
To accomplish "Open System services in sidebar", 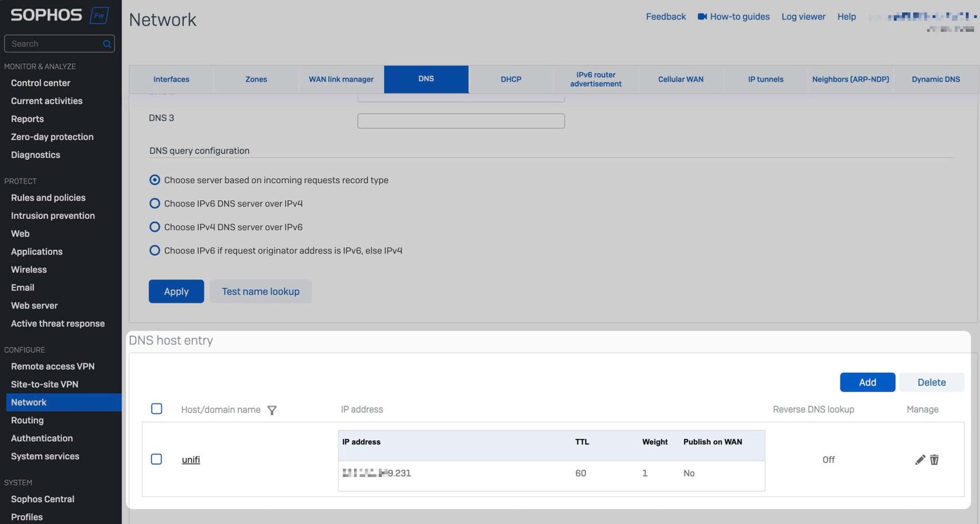I will coord(45,457).
